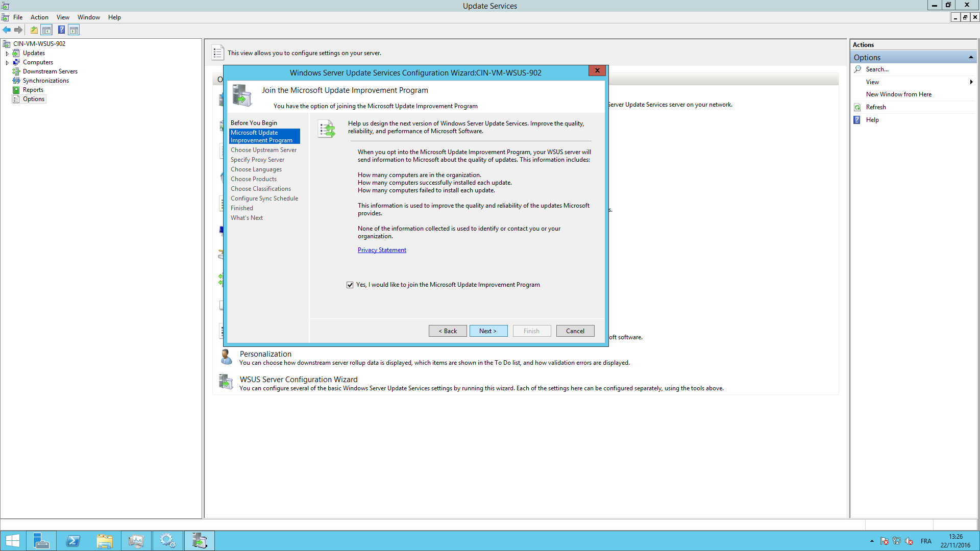
Task: Open the Privacy Statement link
Action: click(x=382, y=250)
